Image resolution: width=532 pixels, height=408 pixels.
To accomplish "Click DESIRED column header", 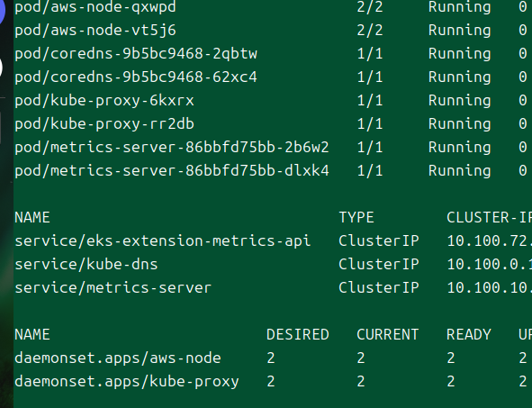I will click(x=298, y=335).
